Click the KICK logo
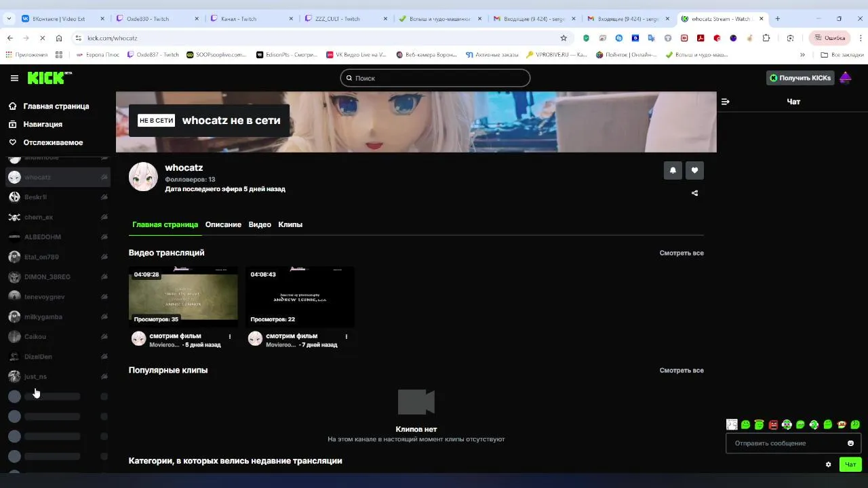The height and width of the screenshot is (488, 868). tap(48, 78)
